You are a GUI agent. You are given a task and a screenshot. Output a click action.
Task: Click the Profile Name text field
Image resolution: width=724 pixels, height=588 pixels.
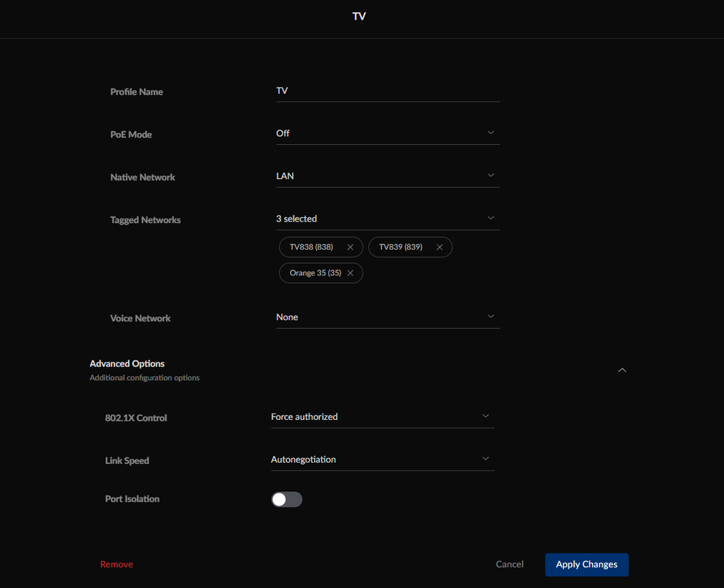[x=387, y=91]
